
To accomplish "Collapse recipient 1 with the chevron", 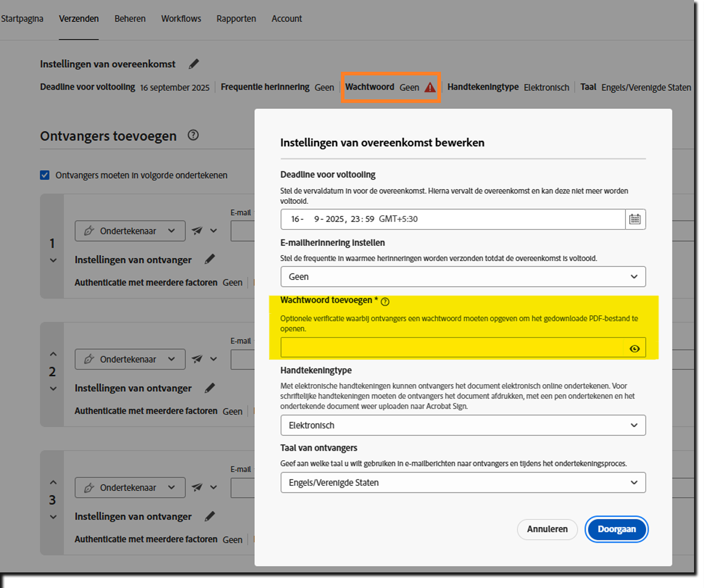I will 53,260.
